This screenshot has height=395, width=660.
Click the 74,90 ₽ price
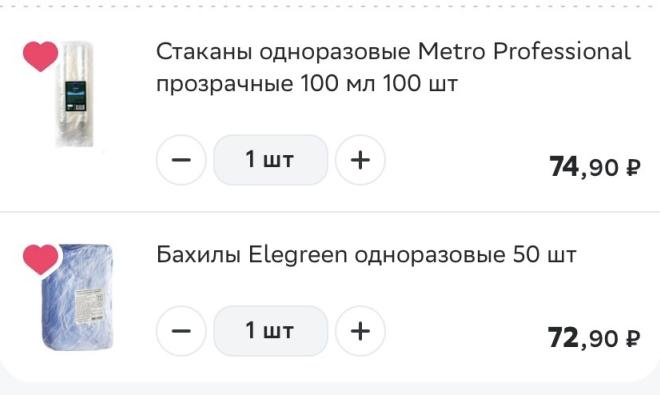(x=594, y=167)
